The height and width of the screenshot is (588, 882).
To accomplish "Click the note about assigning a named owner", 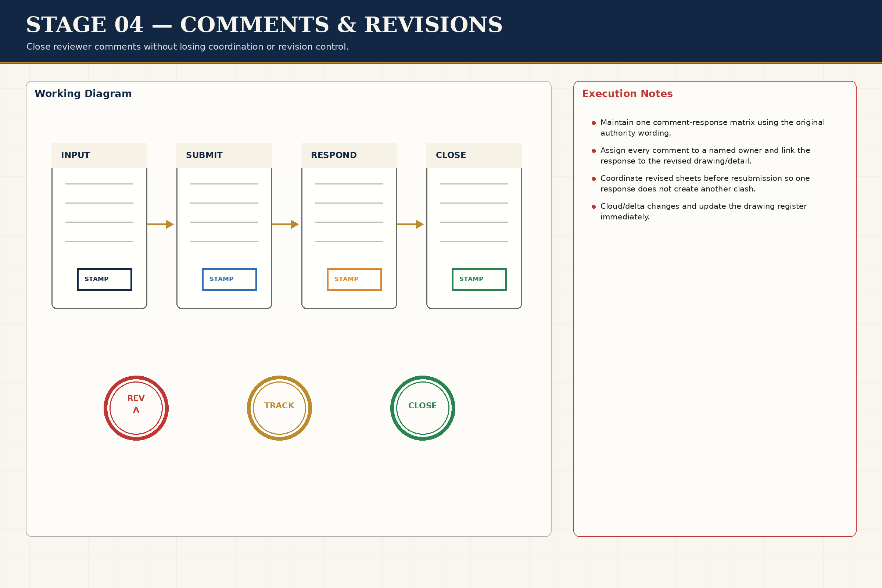I will (705, 155).
